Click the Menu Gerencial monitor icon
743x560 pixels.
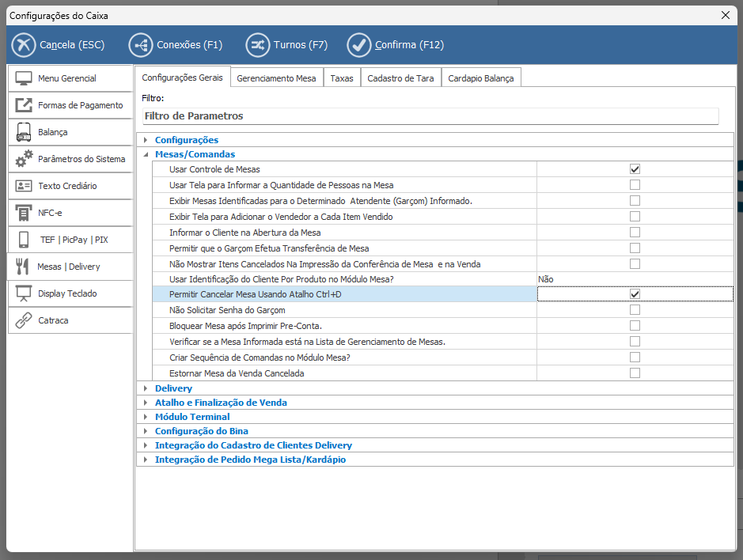[24, 78]
